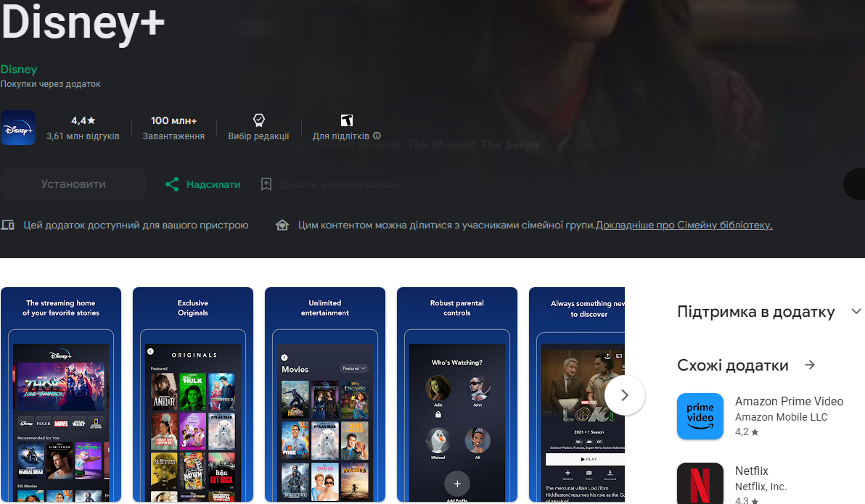Expand the Підтримка в додатку section

tap(856, 312)
